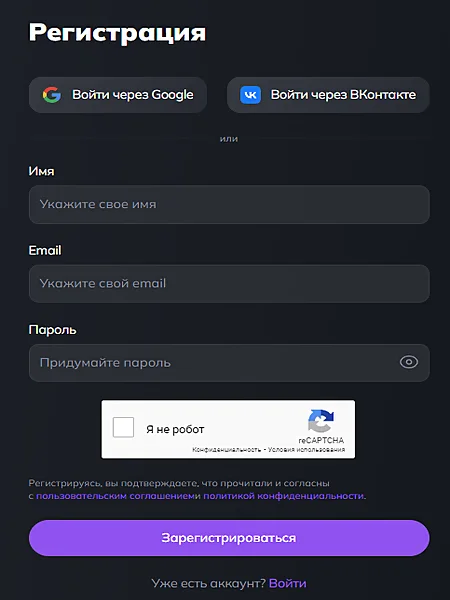
Task: Follow the "Войти" link at the bottom
Action: click(x=288, y=583)
